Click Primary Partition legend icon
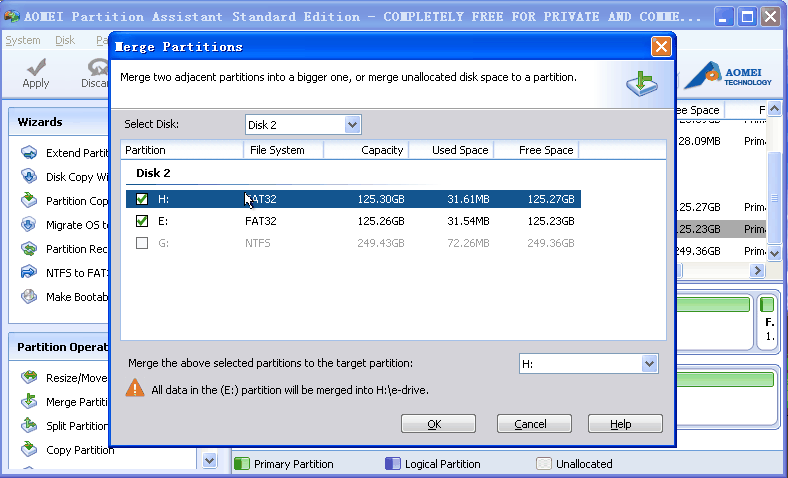788x478 pixels. [242, 463]
